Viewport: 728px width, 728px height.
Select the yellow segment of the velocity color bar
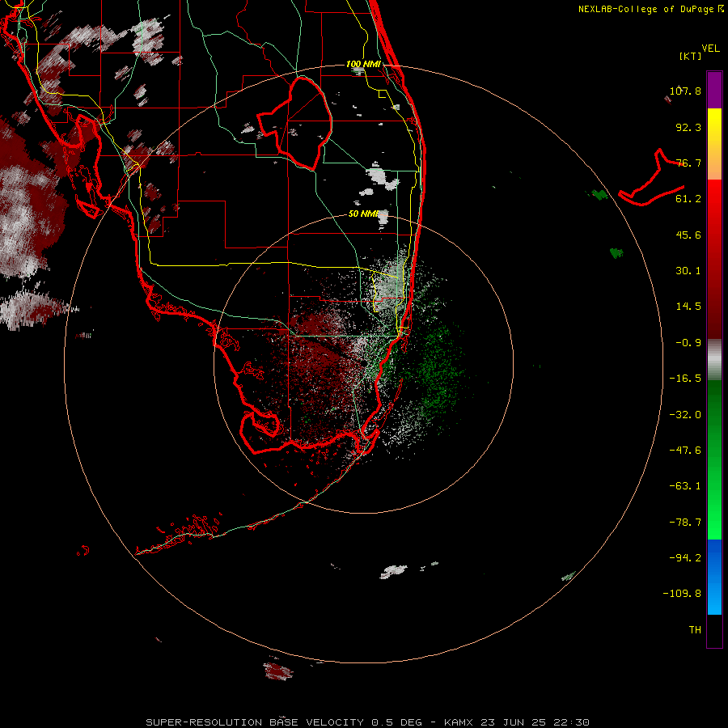pyautogui.click(x=714, y=144)
